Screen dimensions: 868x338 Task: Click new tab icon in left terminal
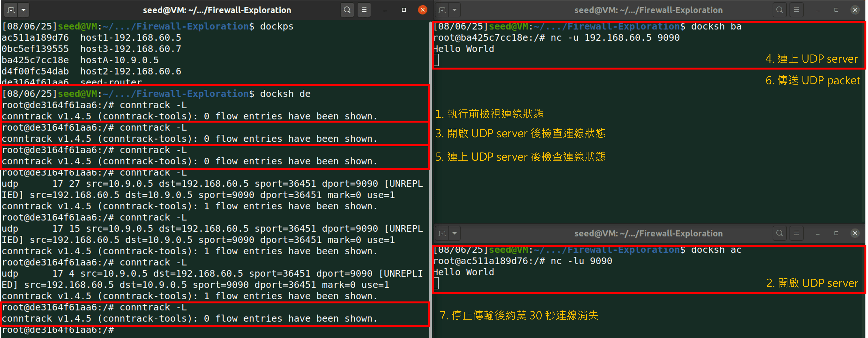(x=11, y=10)
